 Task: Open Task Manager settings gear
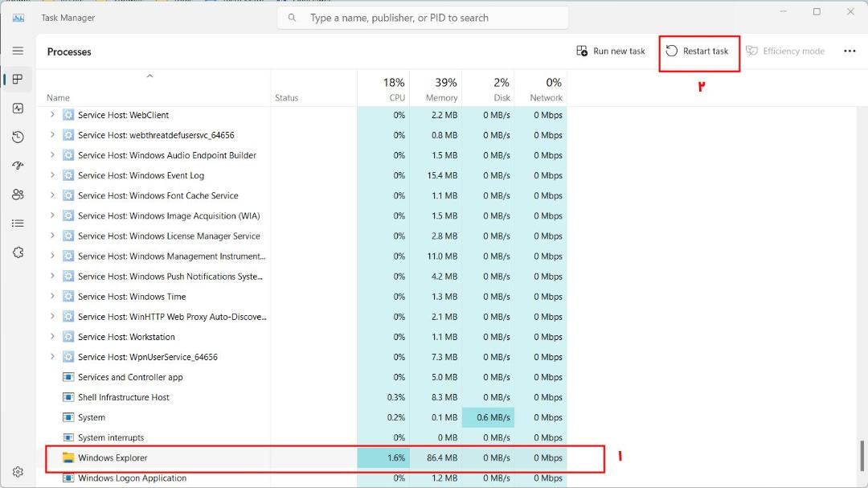[18, 471]
